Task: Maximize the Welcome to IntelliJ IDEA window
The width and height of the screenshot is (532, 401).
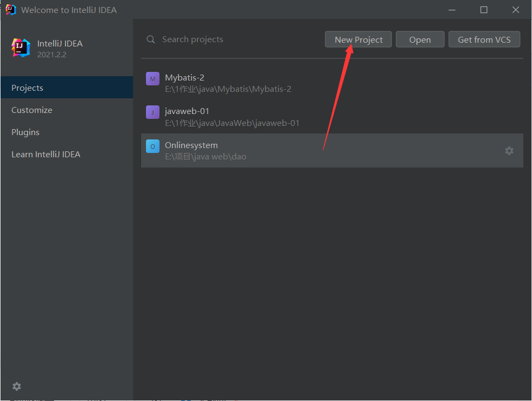Action: pyautogui.click(x=484, y=10)
